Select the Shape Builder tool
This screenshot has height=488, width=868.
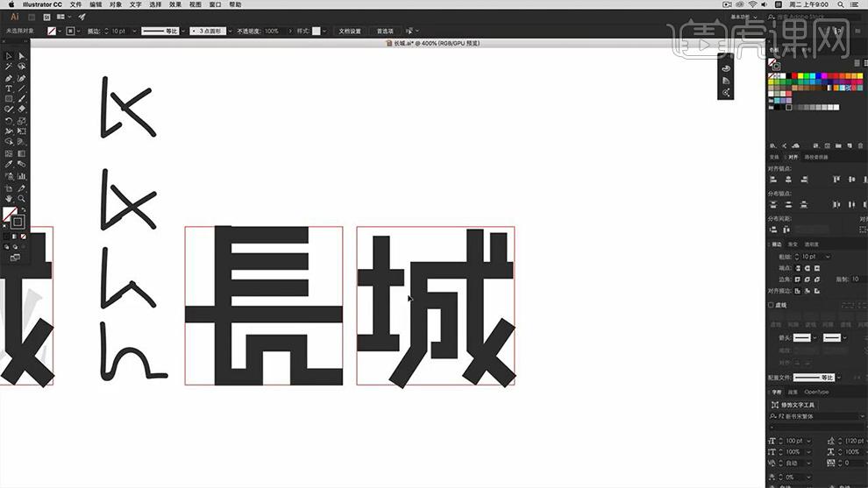(x=9, y=142)
